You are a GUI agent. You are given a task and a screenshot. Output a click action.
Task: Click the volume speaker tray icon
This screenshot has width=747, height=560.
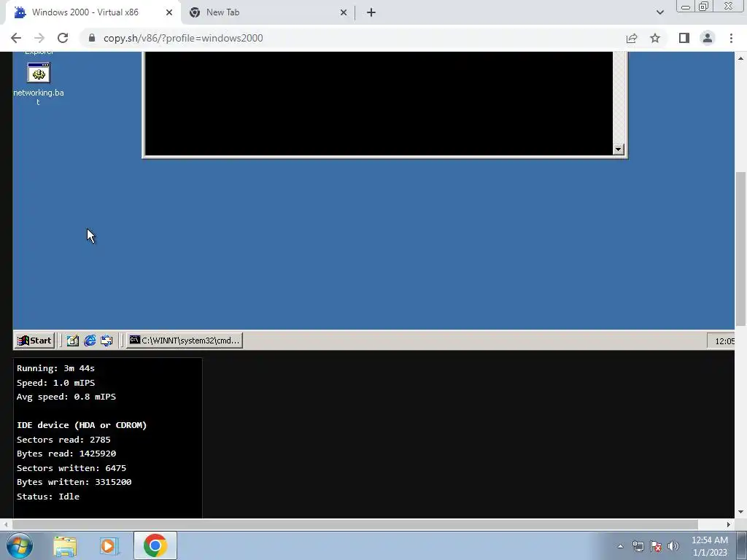click(673, 546)
